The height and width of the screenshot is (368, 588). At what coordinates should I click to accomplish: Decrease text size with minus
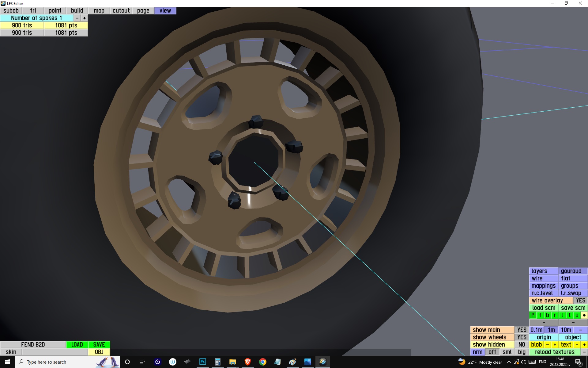click(x=577, y=345)
